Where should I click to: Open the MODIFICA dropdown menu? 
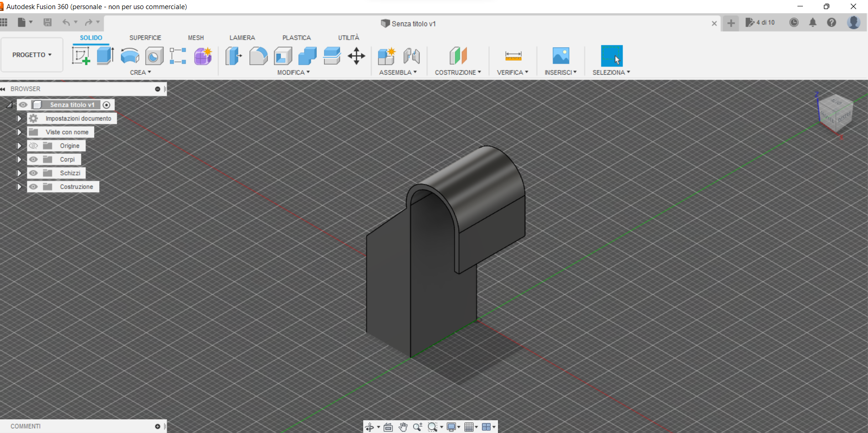pyautogui.click(x=294, y=72)
